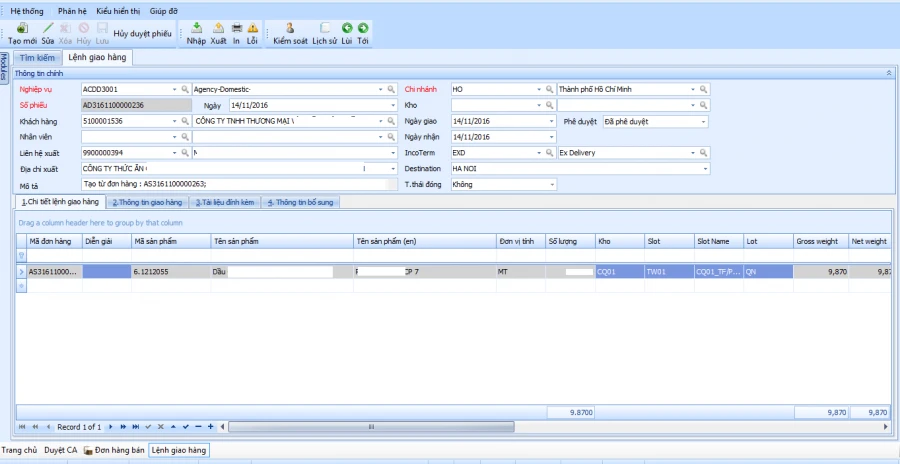900x464 pixels.
Task: Click the search icon beside IncoTerm EXD
Action: 550,153
